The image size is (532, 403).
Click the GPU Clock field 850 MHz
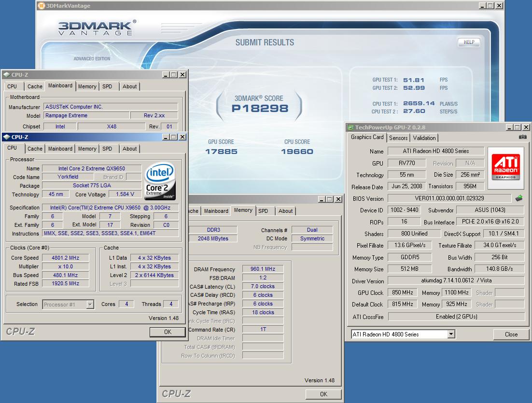403,292
